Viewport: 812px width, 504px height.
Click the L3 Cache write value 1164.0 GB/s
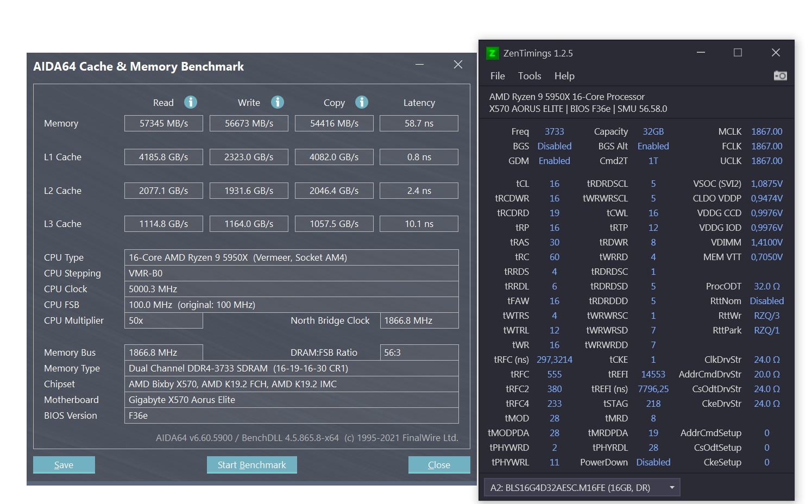pyautogui.click(x=249, y=224)
